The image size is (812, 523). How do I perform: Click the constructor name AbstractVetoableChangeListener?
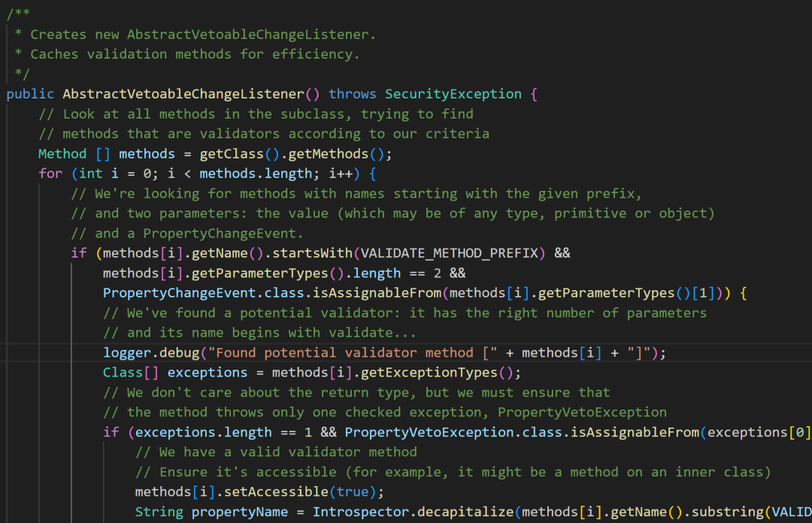click(183, 94)
